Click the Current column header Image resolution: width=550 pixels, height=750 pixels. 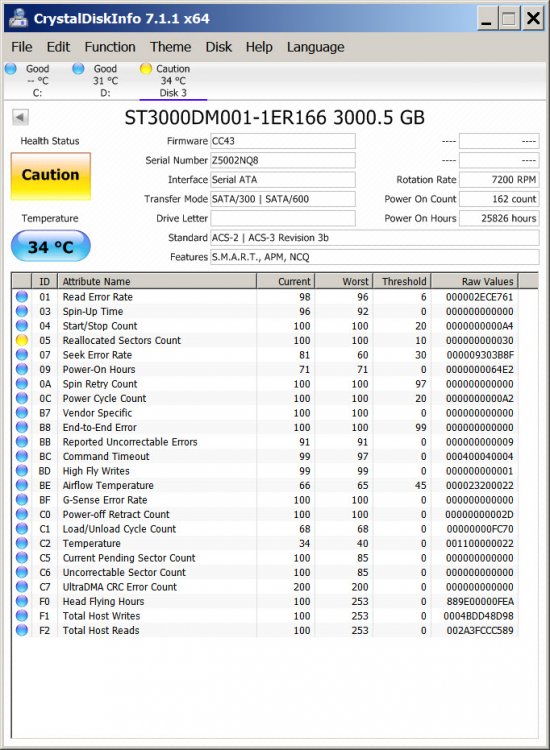click(286, 281)
